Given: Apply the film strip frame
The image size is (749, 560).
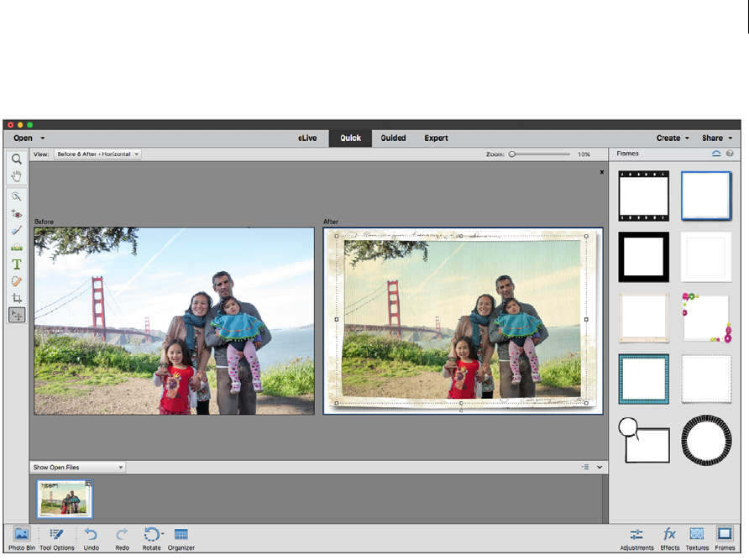Looking at the screenshot, I should pos(643,196).
